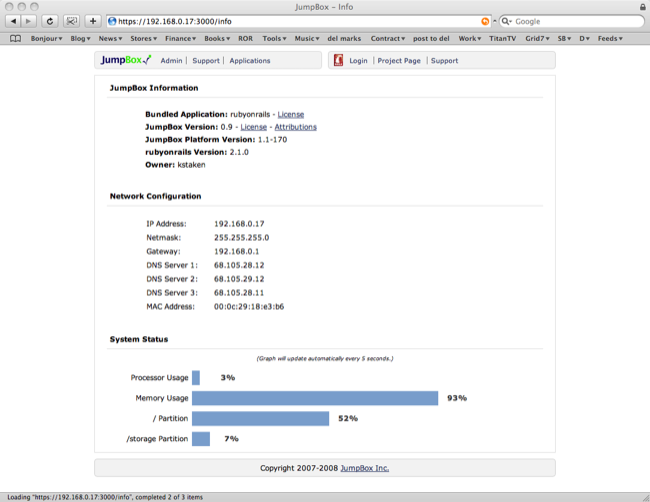Screen dimensions: 650x502
Task: Select the MAC address 00:0c:29:18:e3:b6
Action: click(249, 307)
